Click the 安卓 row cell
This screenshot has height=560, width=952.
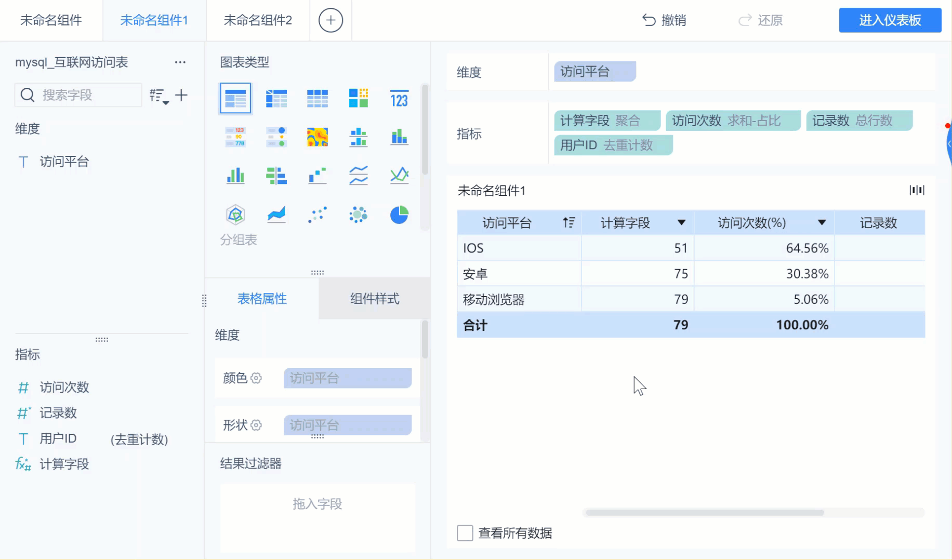(x=519, y=274)
